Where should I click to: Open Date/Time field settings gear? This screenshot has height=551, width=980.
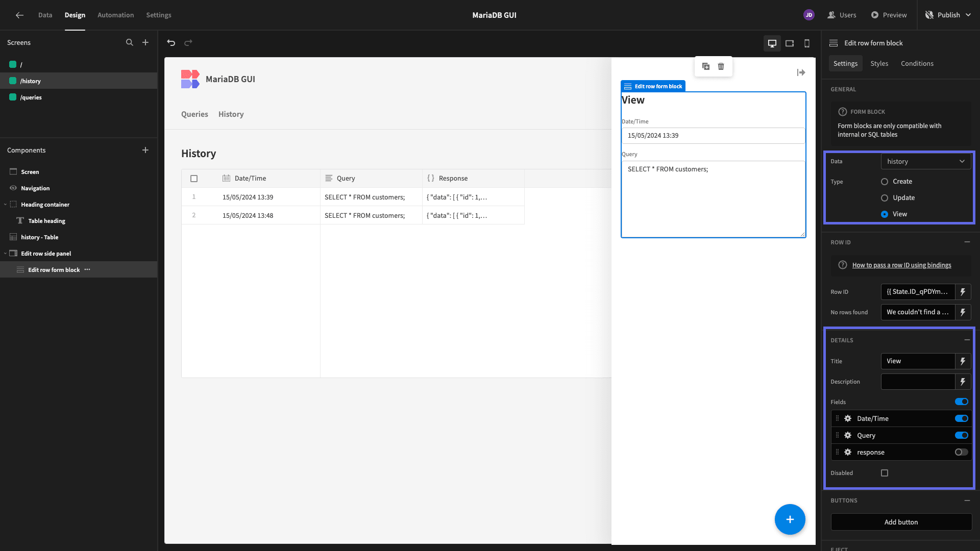(848, 418)
